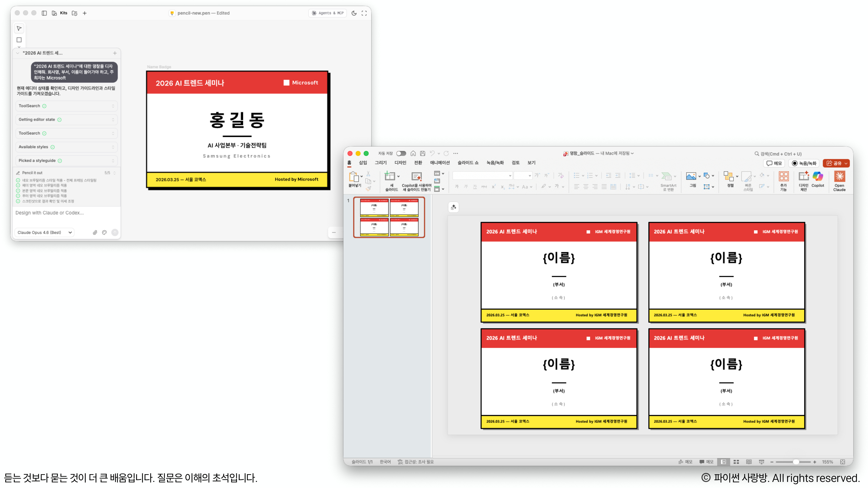Screen dimensions: 868x488
Task: Expand the font name combo box
Action: pos(510,176)
